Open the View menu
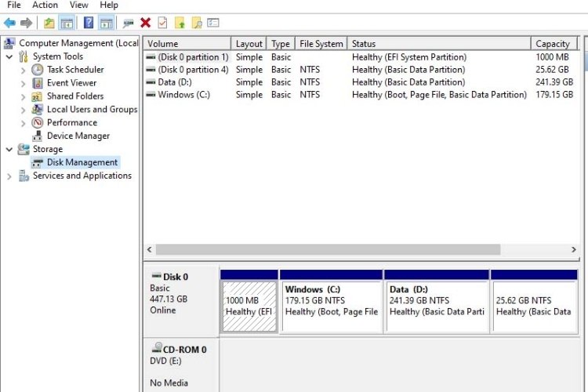This screenshot has height=392, width=588. click(x=78, y=5)
